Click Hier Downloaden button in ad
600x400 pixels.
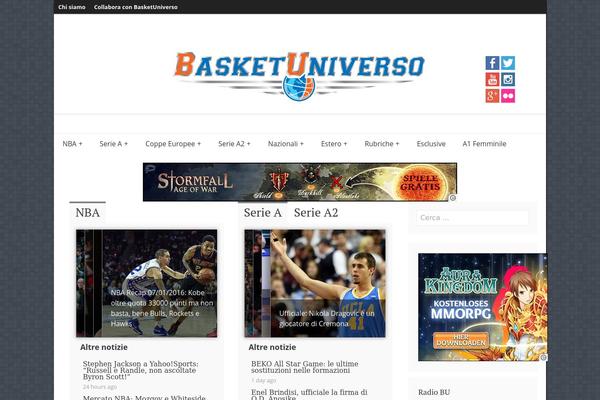[x=461, y=340]
